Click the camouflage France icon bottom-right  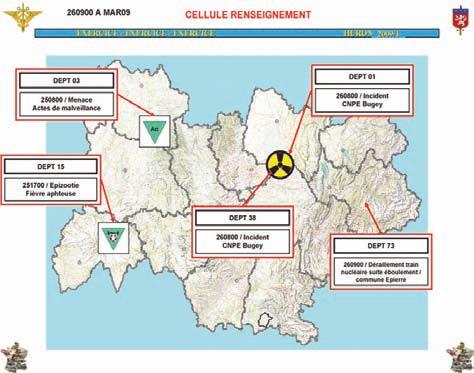[460, 357]
